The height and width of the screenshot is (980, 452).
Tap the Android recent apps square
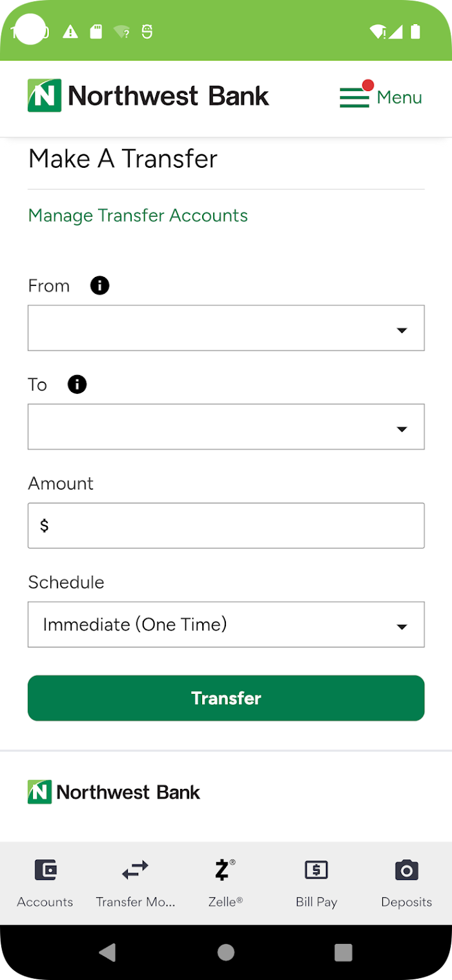point(344,952)
